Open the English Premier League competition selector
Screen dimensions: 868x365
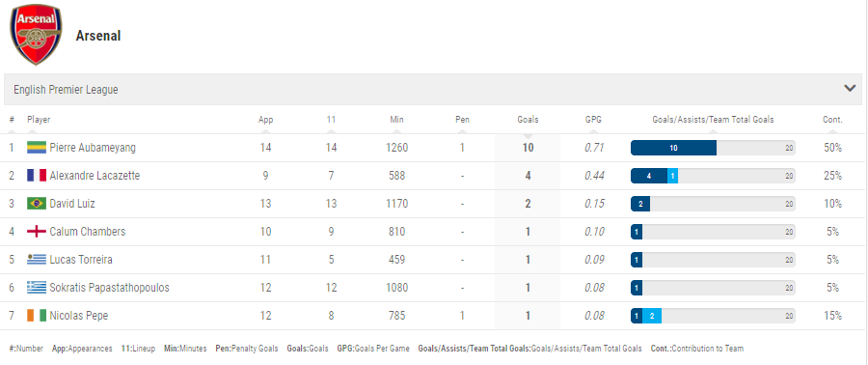point(433,89)
